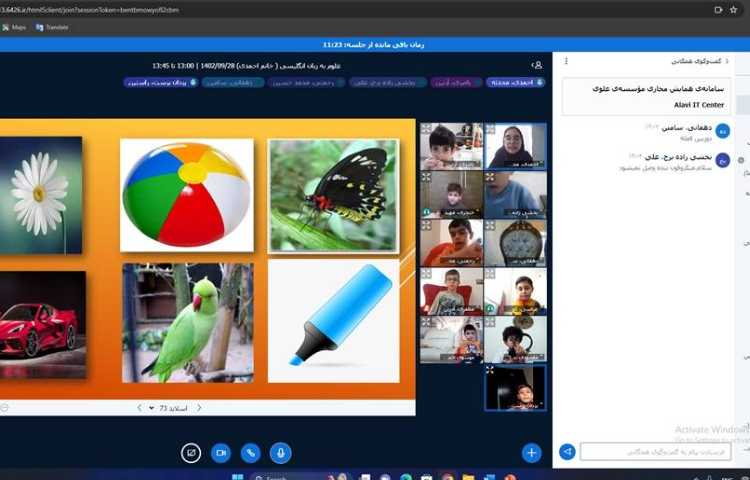Select the butterfly image on the slide
This screenshot has width=750, height=480.
tap(333, 194)
